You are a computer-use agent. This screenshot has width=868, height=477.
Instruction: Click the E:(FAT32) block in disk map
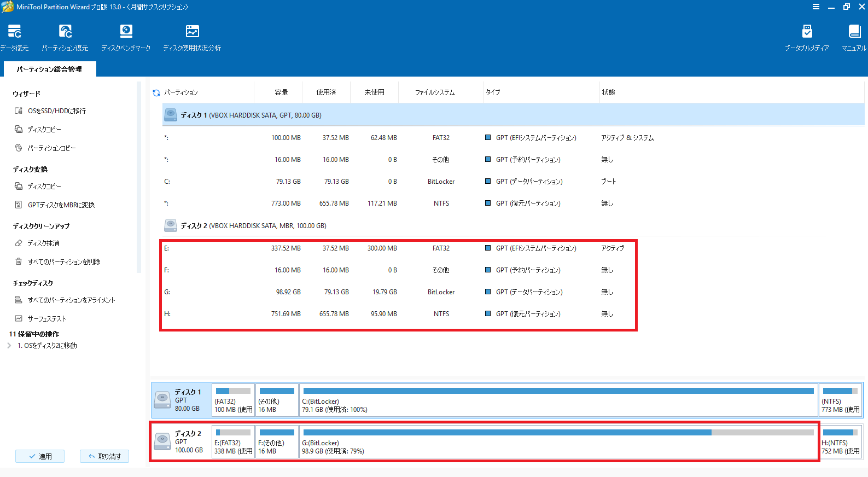(x=234, y=441)
